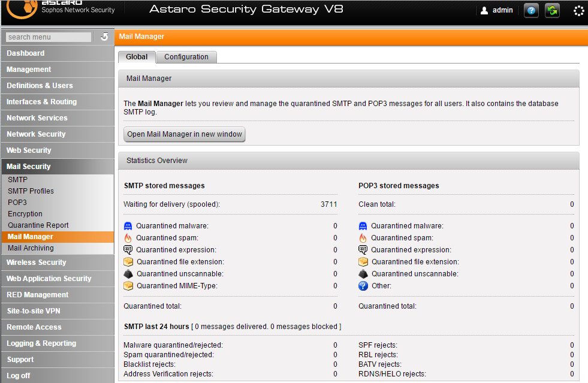Click spooled messages count 3711
This screenshot has width=588, height=383.
[x=329, y=204]
